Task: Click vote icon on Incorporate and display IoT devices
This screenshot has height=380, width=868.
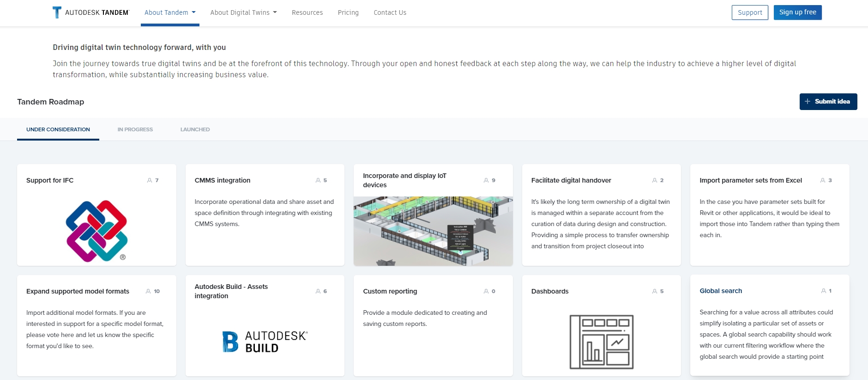Action: point(486,180)
